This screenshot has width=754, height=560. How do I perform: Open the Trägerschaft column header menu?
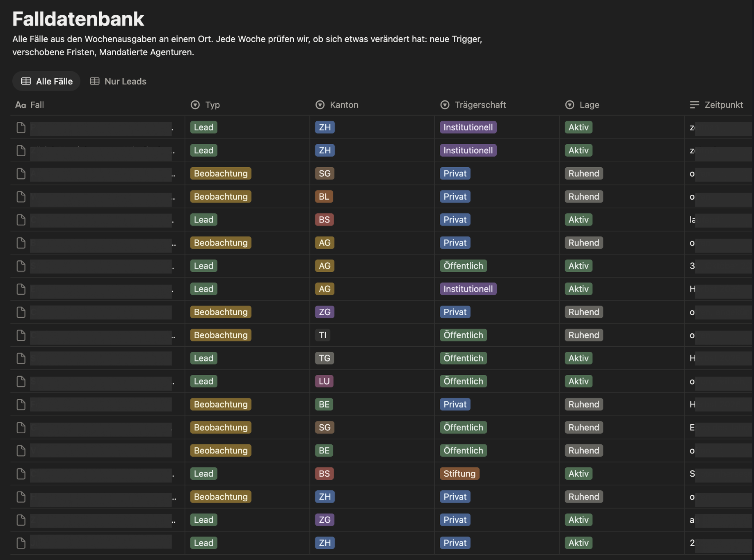point(473,105)
